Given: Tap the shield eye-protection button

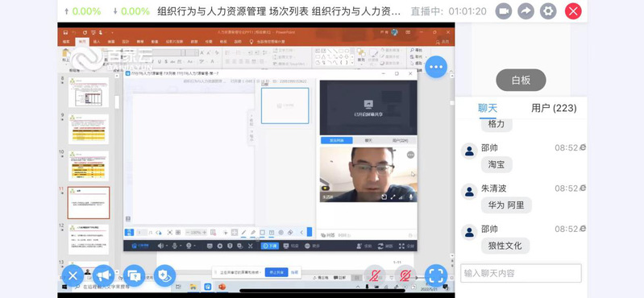Looking at the screenshot, I should click(x=164, y=275).
